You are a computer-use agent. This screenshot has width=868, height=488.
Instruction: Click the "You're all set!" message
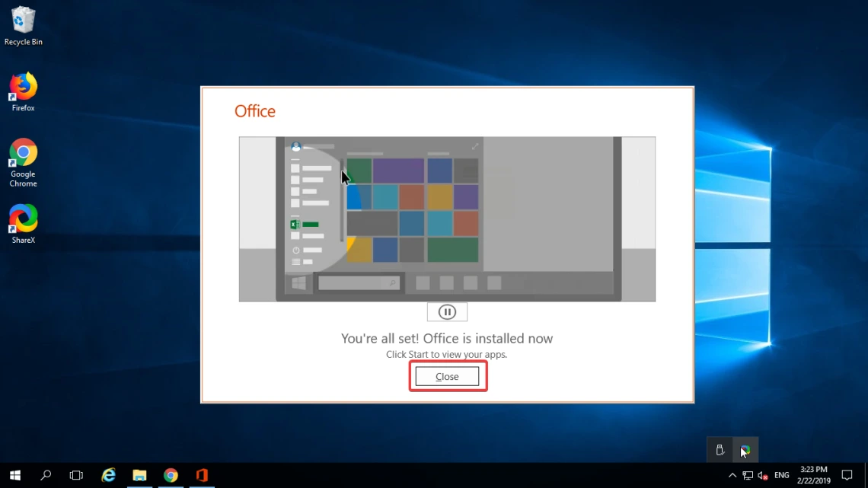pyautogui.click(x=447, y=338)
